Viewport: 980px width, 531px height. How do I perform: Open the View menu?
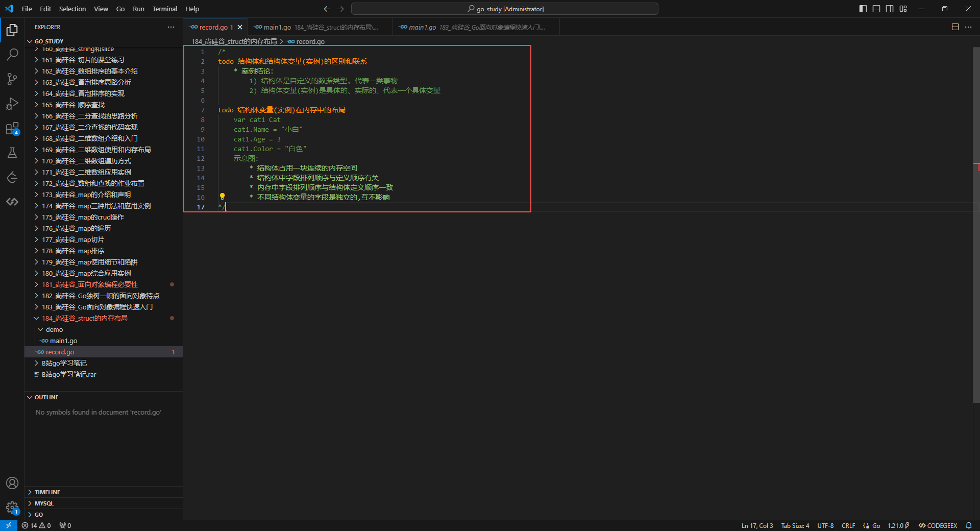101,9
